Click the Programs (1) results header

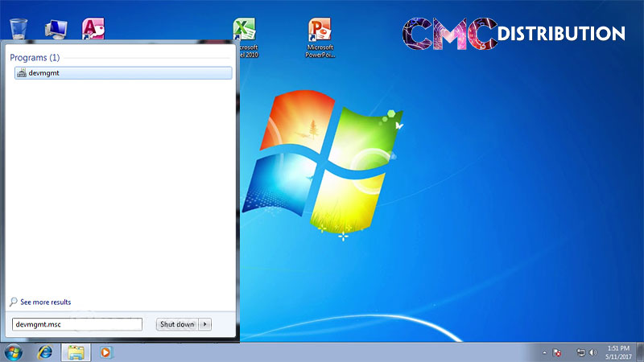[x=34, y=58]
